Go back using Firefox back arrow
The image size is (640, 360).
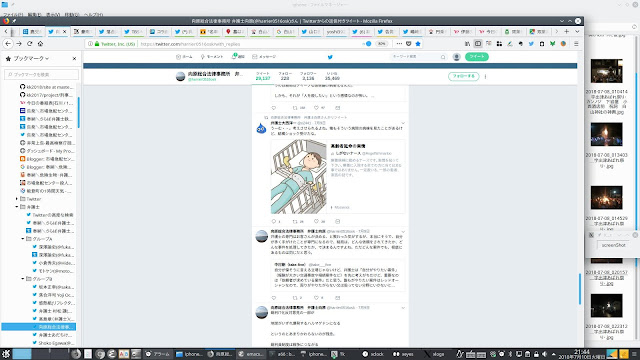8,44
